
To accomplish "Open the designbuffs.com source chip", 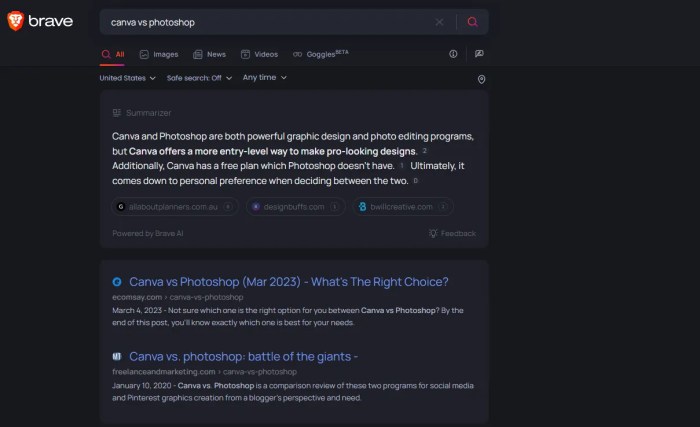I will tap(296, 207).
